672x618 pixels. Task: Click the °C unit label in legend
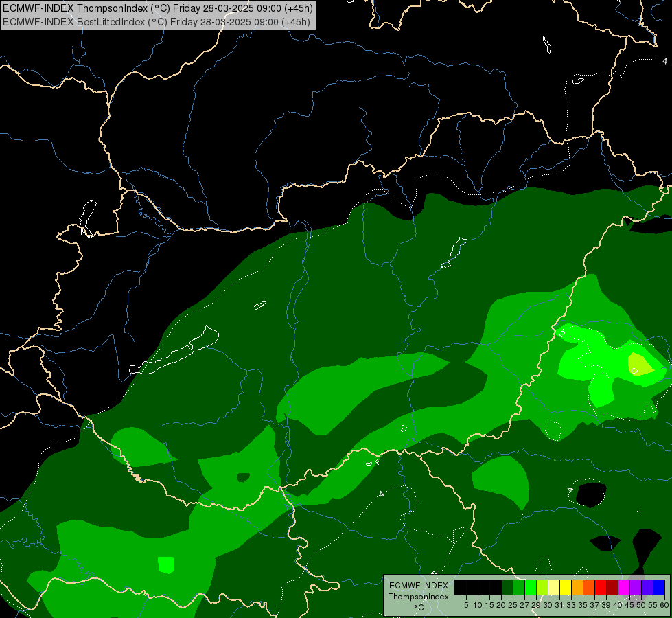click(x=419, y=607)
